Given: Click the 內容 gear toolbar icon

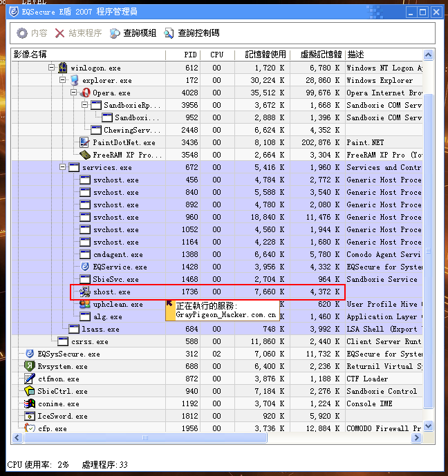Looking at the screenshot, I should click(22, 33).
